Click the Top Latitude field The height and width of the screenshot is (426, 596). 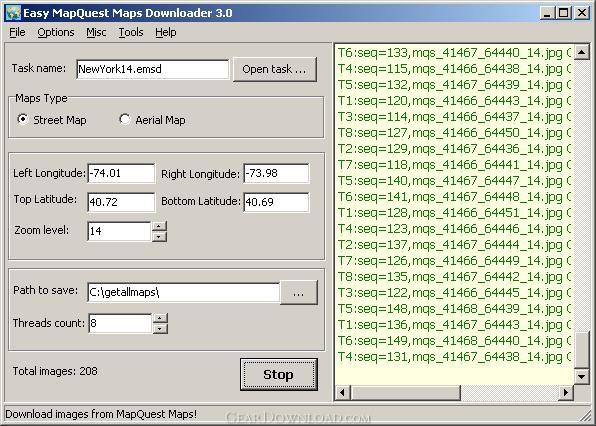click(x=121, y=202)
